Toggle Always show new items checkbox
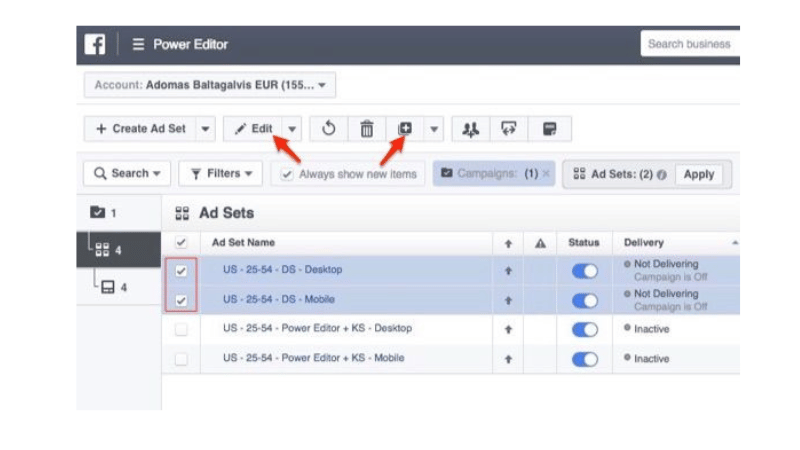 [287, 174]
